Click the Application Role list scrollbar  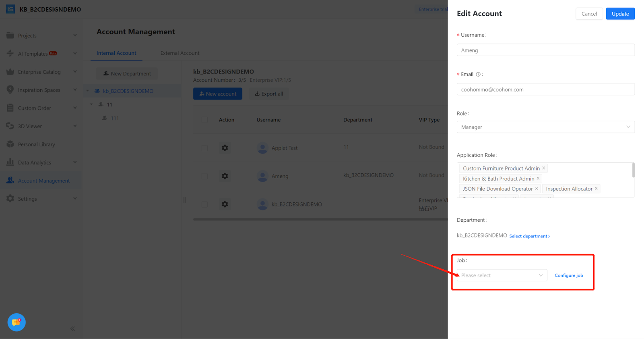tap(633, 171)
